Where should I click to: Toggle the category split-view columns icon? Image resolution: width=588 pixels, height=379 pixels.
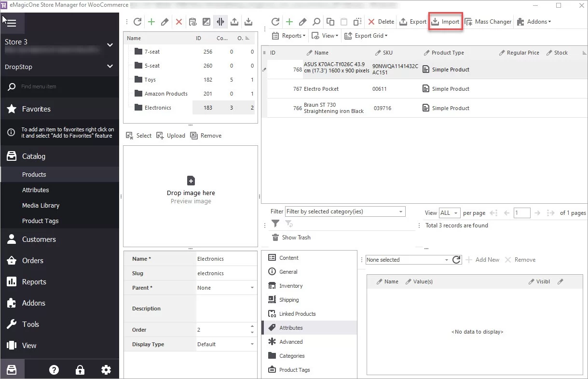click(x=220, y=21)
